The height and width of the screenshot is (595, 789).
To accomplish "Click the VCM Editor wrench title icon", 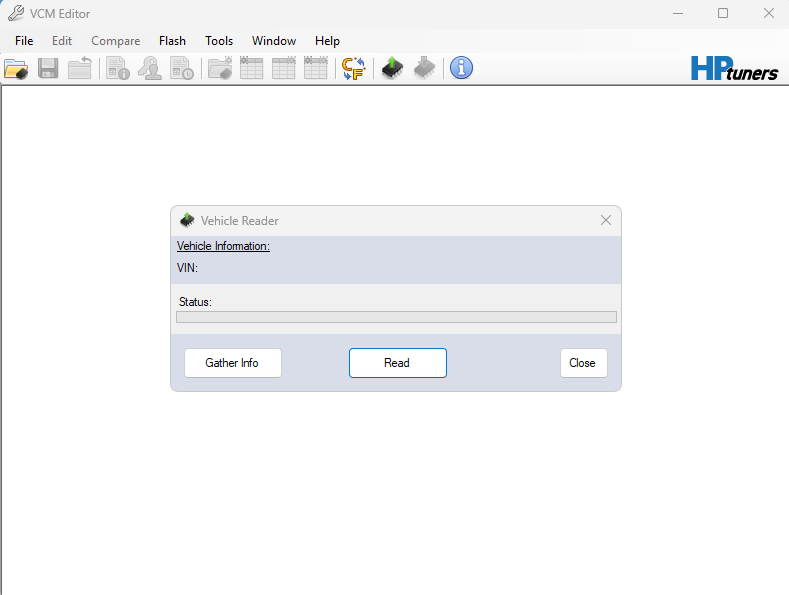I will point(16,14).
